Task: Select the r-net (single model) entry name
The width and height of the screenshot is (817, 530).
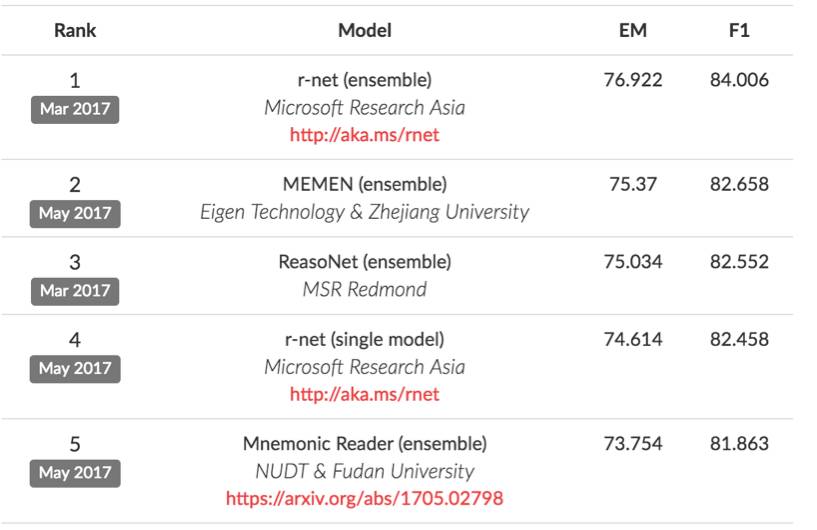Action: (364, 340)
